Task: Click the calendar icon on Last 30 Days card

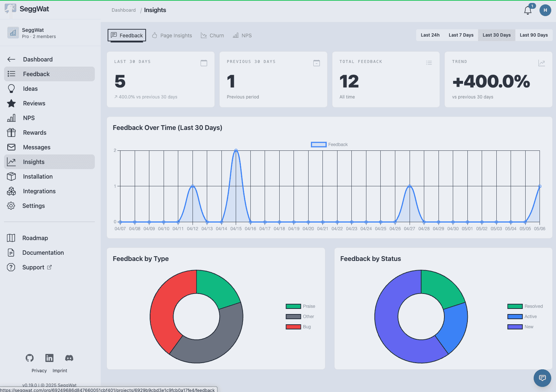Action: pos(204,63)
